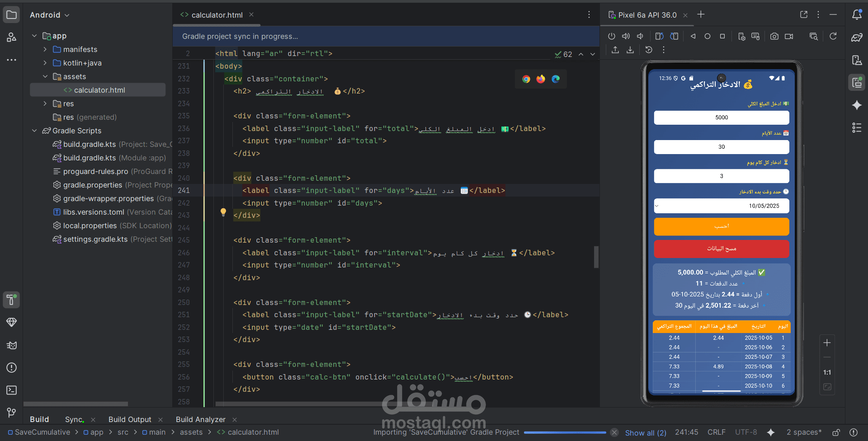
Task: Click the editor vertical scrollbar thumb
Action: 596,257
